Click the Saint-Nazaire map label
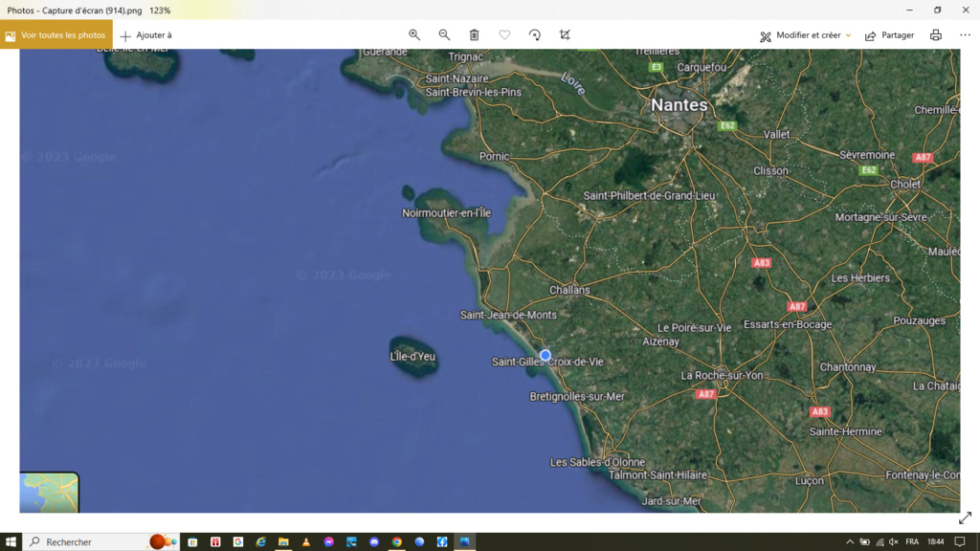This screenshot has height=551, width=980. 457,78
